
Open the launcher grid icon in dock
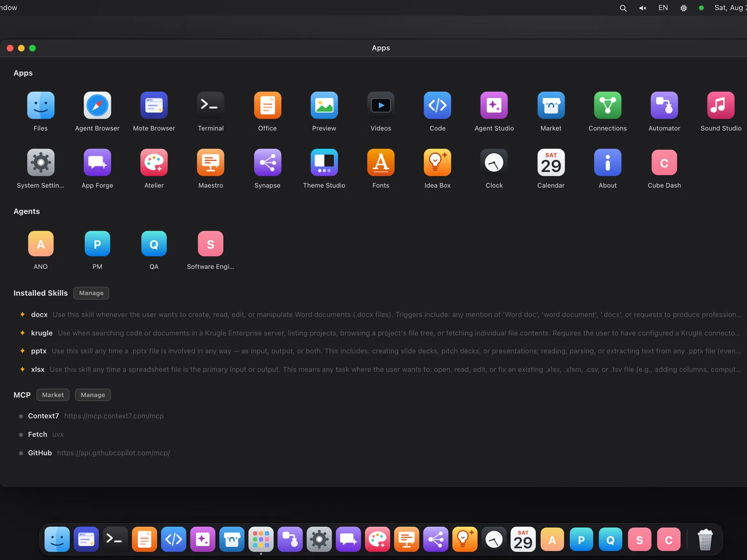(261, 540)
